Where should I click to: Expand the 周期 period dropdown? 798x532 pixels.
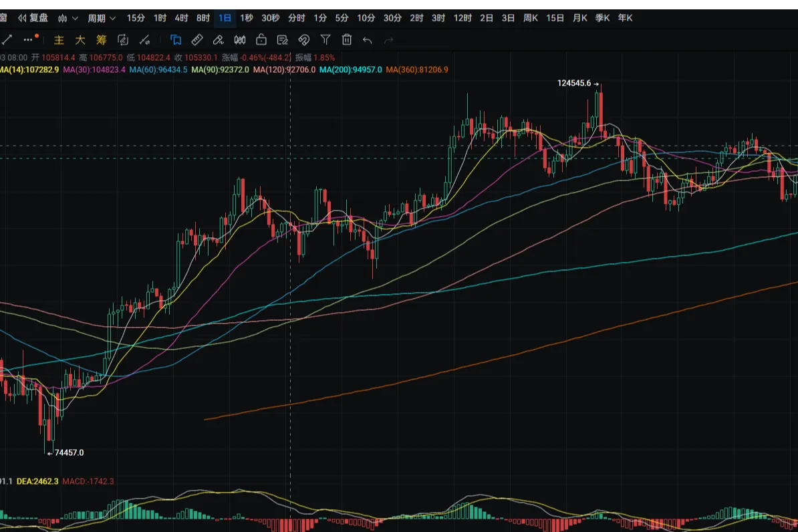coord(102,18)
